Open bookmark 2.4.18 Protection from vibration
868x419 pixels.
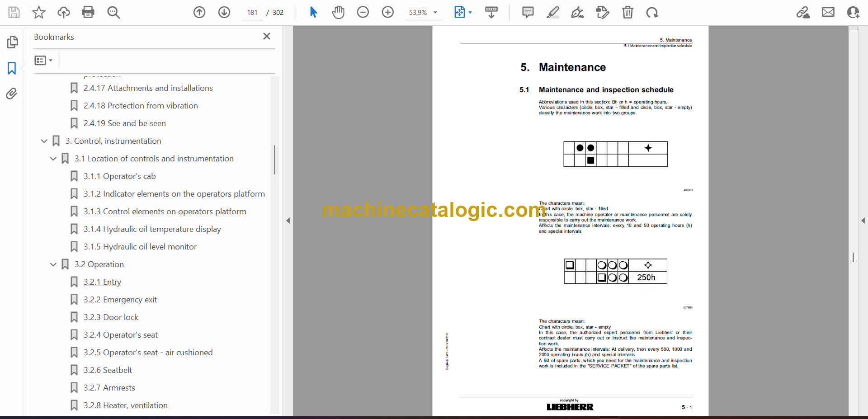pos(141,106)
